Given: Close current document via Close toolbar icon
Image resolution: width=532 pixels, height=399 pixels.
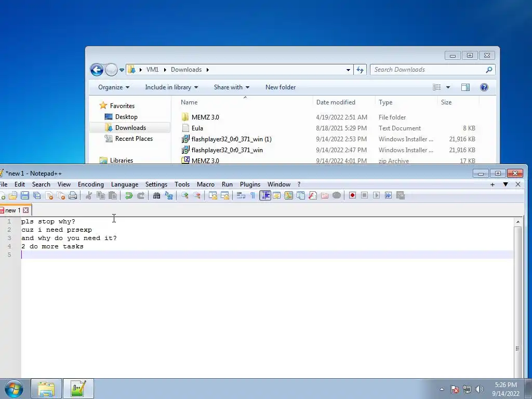Looking at the screenshot, I should click(x=49, y=195).
